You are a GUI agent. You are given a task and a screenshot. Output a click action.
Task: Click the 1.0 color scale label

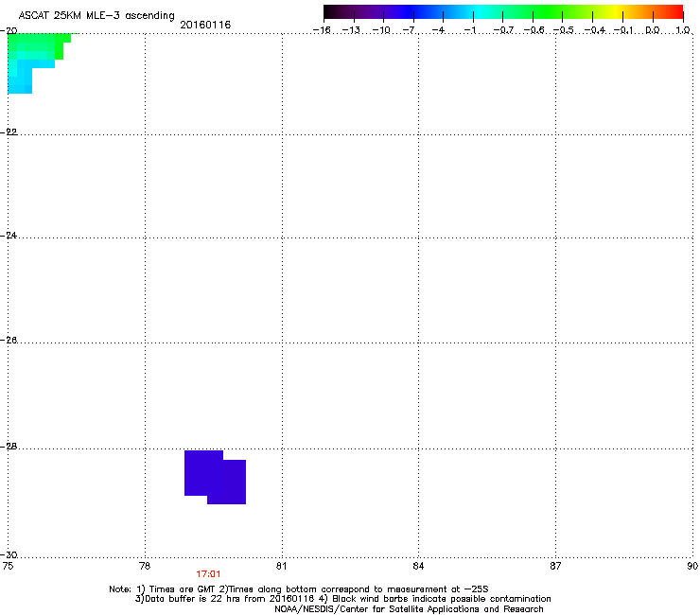(683, 30)
